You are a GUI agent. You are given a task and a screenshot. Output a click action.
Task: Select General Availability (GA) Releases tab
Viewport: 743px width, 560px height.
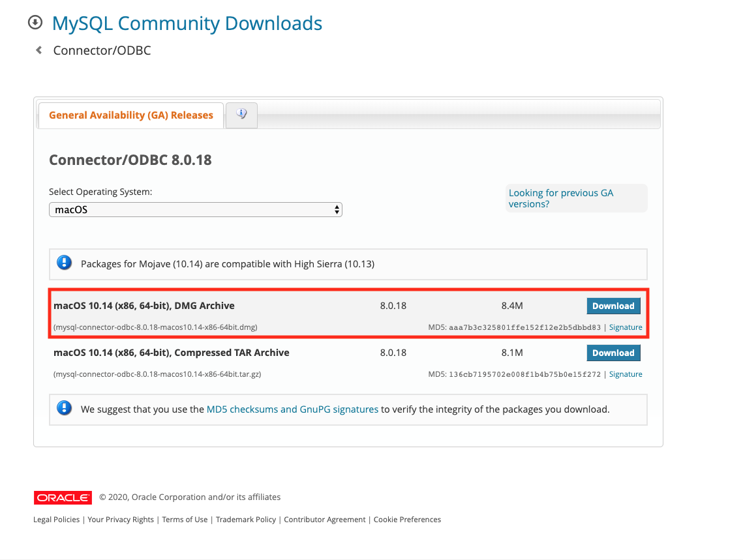130,115
